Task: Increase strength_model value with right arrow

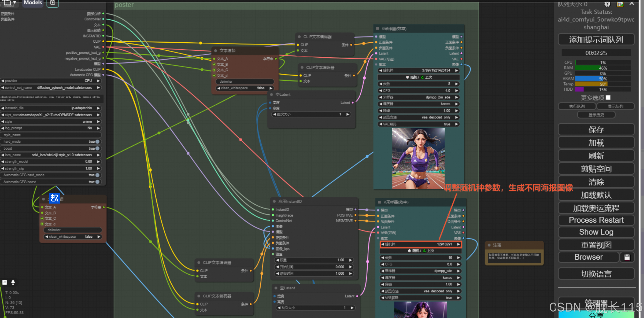Action: pos(99,161)
